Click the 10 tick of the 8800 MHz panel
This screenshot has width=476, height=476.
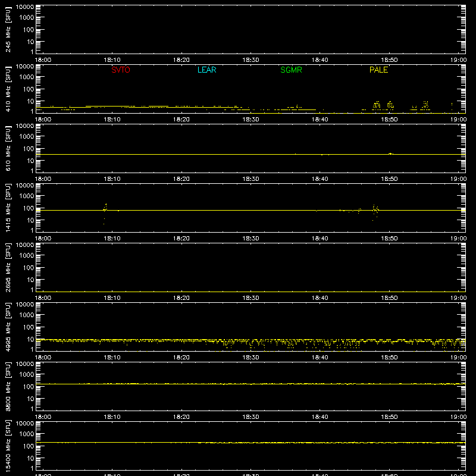click(x=30, y=399)
